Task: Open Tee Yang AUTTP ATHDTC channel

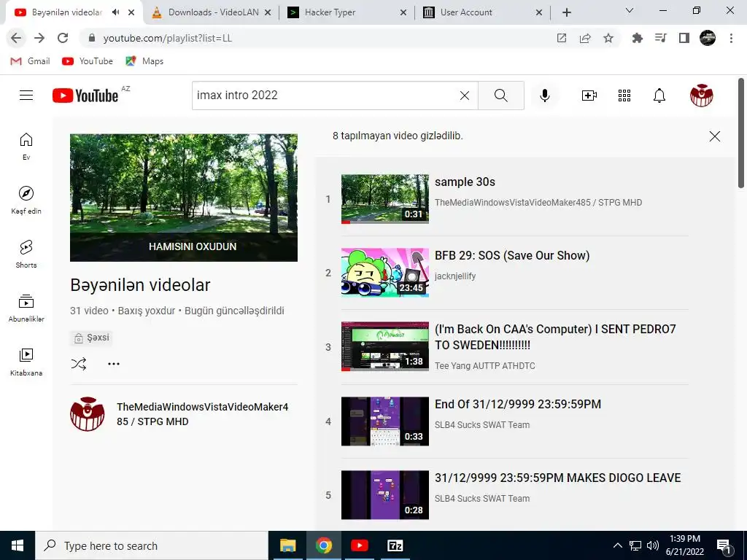Action: (484, 366)
